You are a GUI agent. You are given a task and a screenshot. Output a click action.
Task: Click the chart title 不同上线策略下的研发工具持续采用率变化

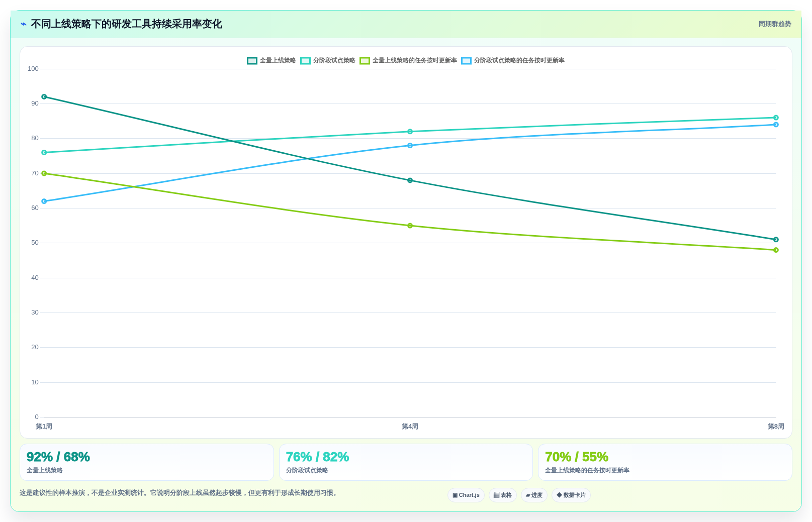point(126,24)
